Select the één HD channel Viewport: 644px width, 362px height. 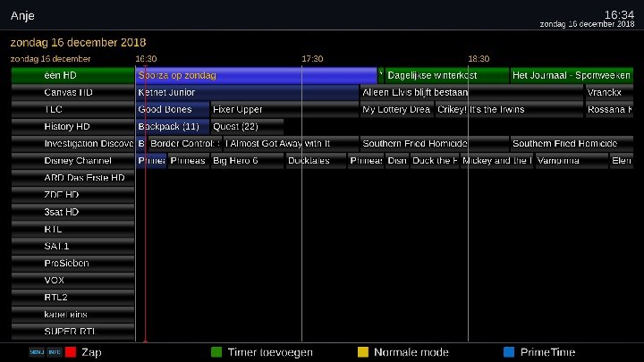pos(72,75)
